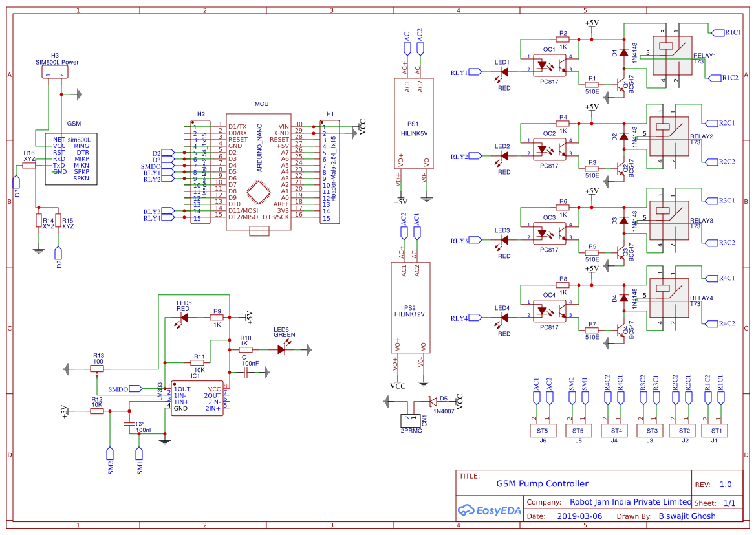Click the date field 2019-03-06

click(581, 516)
